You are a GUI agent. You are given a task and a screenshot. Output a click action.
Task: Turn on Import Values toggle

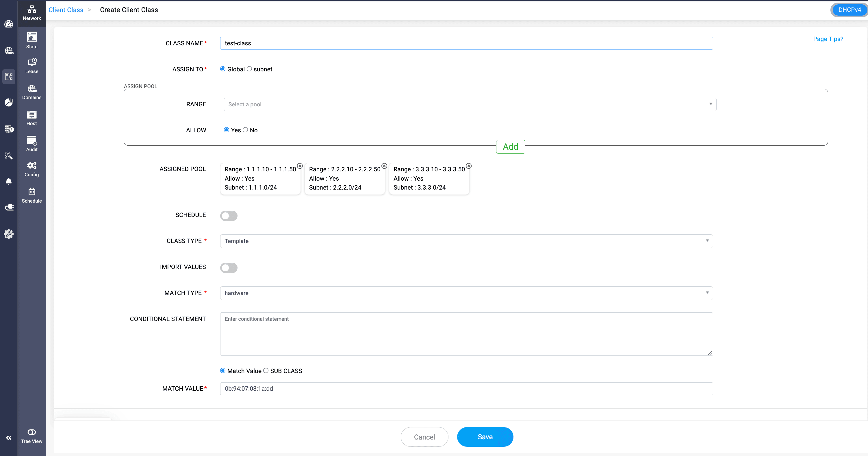pyautogui.click(x=229, y=268)
